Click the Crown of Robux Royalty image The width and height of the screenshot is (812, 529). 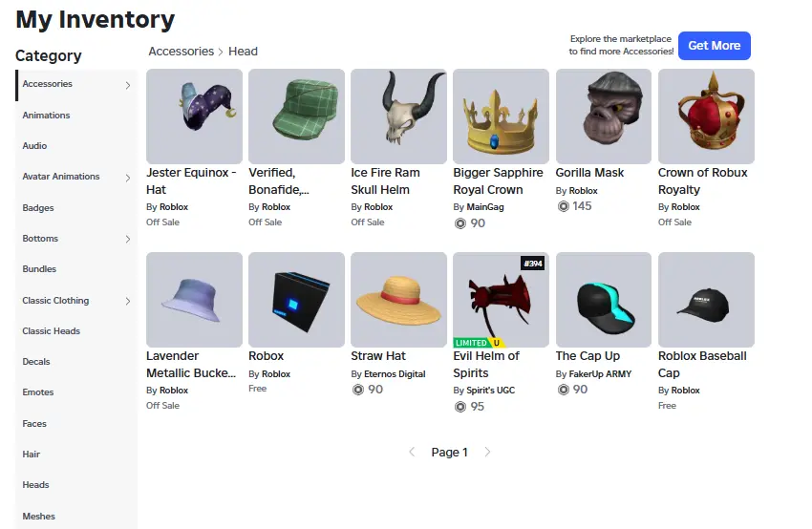tap(706, 116)
